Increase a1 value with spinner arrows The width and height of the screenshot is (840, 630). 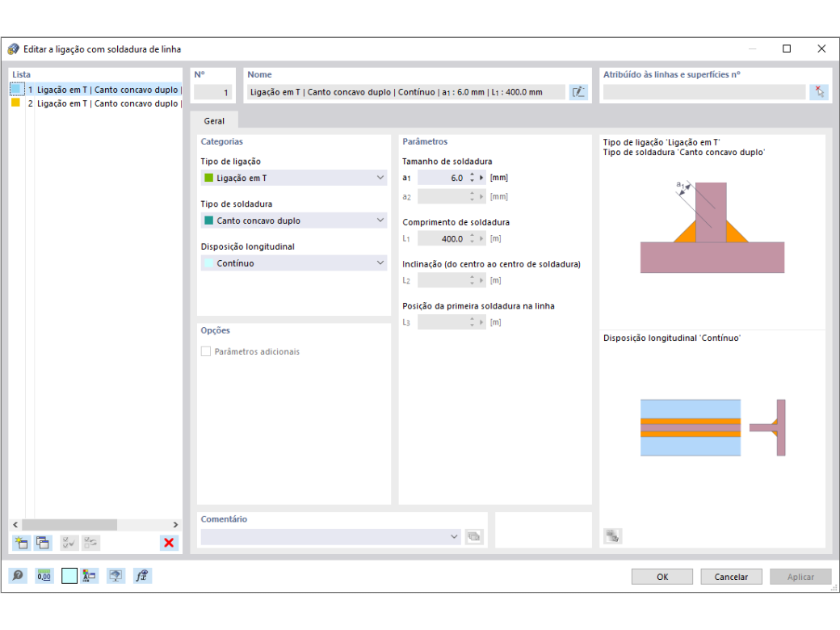472,174
